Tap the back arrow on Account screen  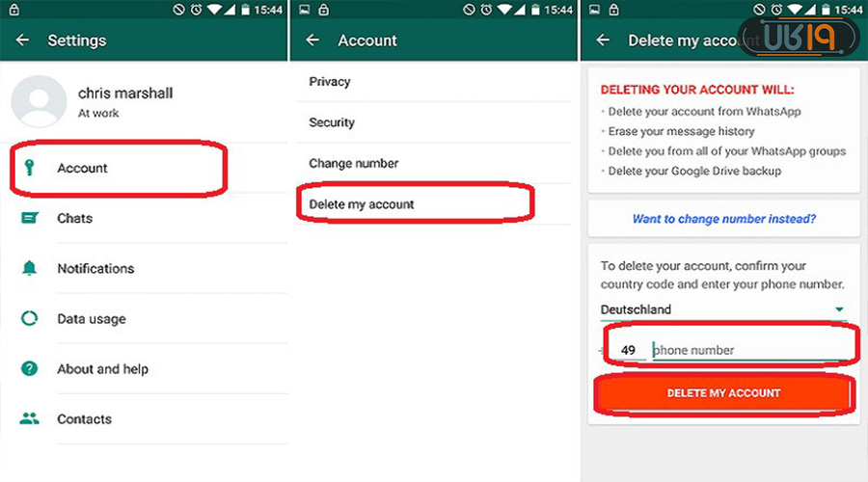point(312,40)
